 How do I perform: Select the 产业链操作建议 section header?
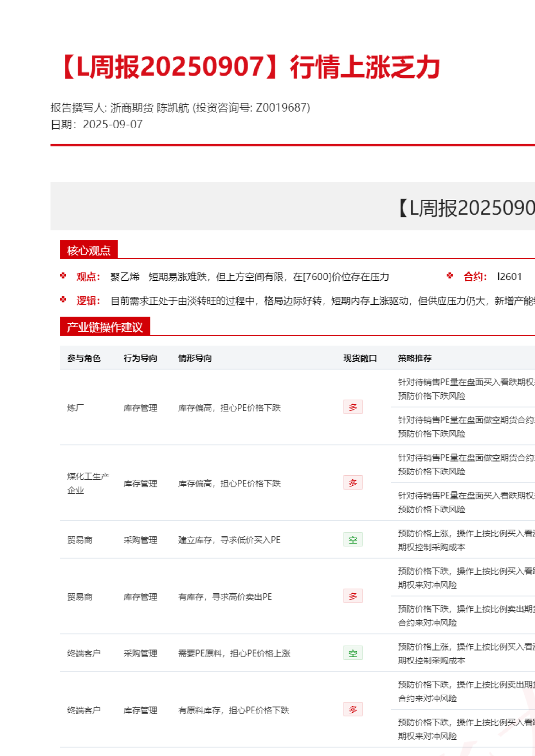click(x=104, y=327)
